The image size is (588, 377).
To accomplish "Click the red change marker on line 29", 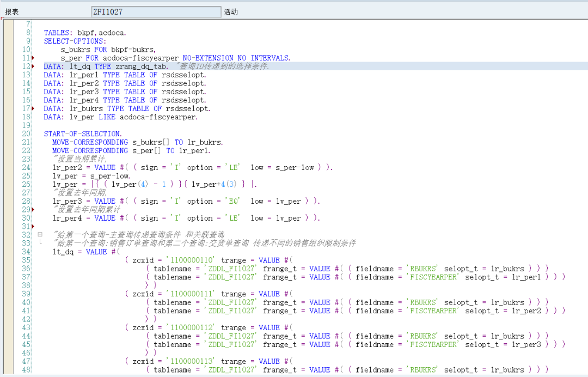I will coord(33,210).
